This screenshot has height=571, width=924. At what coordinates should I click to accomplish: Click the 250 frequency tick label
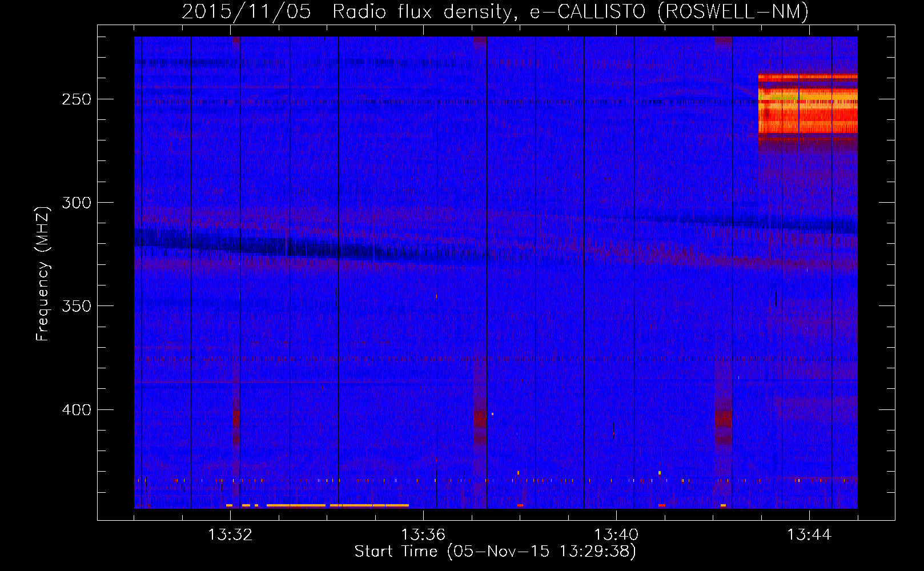tap(77, 99)
